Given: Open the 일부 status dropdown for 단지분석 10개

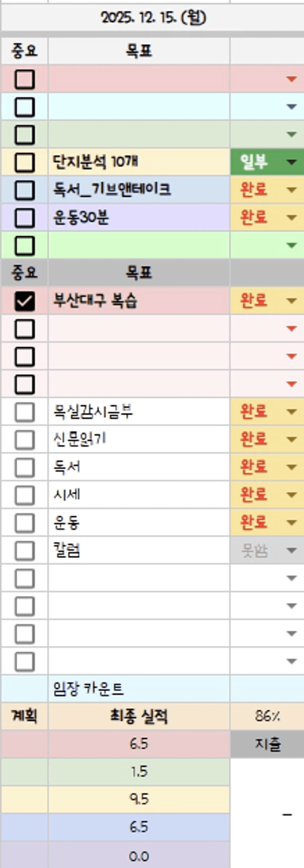Looking at the screenshot, I should click(292, 162).
